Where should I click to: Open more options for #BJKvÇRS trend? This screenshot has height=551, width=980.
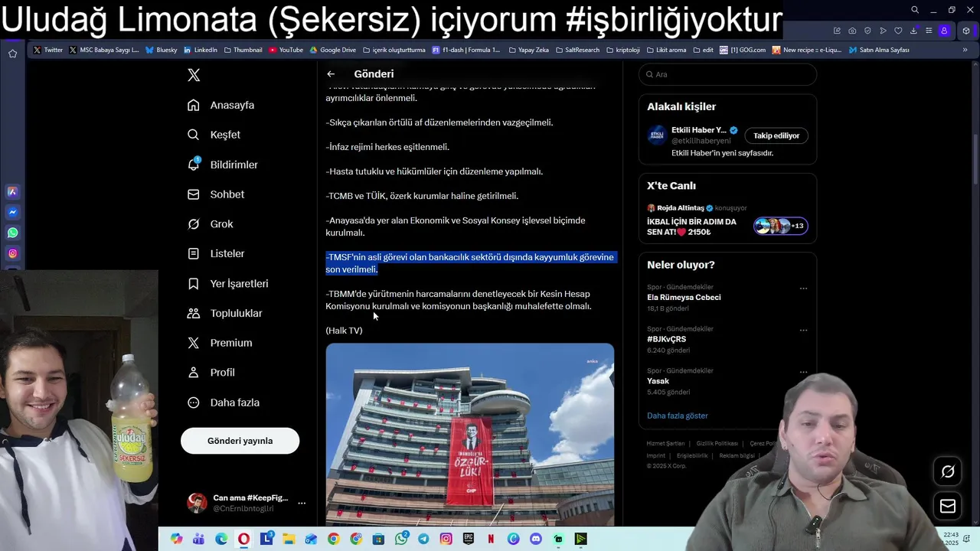click(x=803, y=331)
